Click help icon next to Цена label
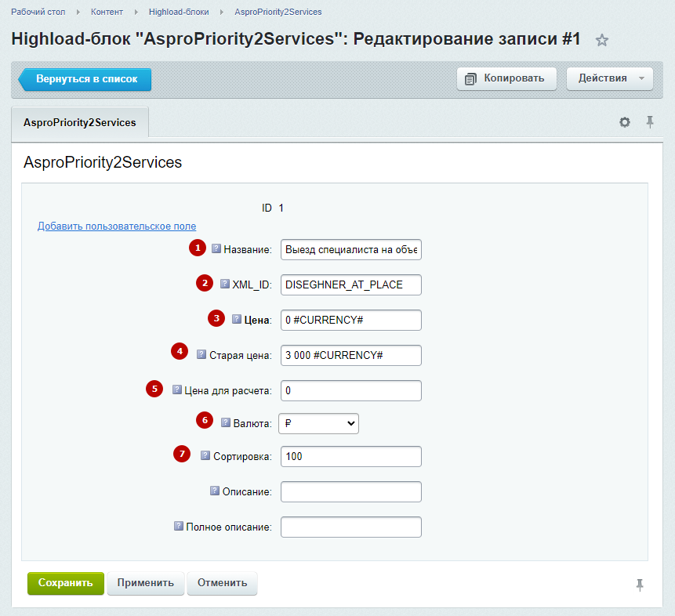 [237, 319]
